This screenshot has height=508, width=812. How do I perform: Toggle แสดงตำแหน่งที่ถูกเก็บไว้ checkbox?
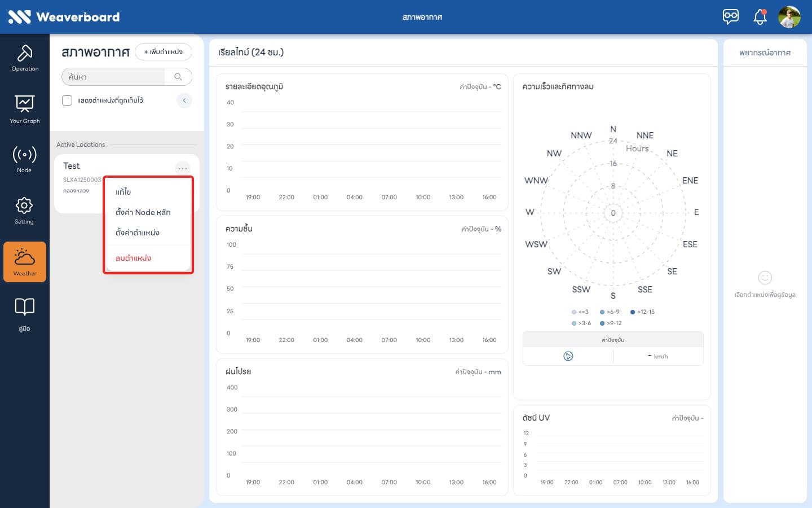point(67,100)
